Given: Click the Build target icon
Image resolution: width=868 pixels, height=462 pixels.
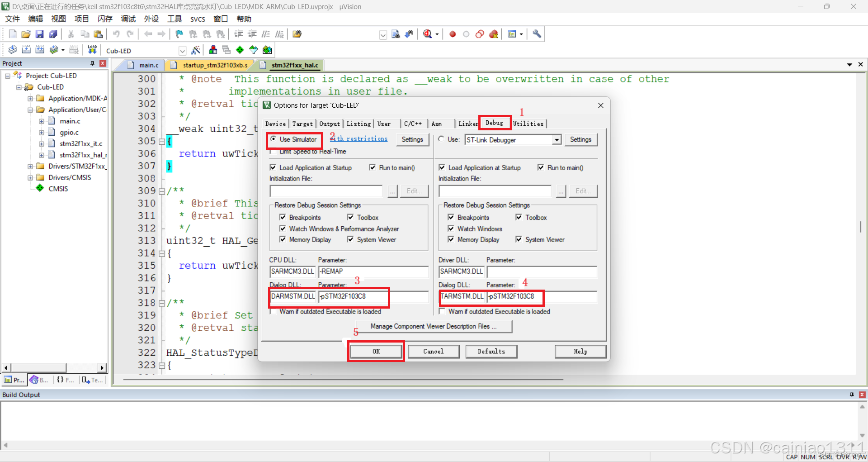Looking at the screenshot, I should (x=26, y=50).
